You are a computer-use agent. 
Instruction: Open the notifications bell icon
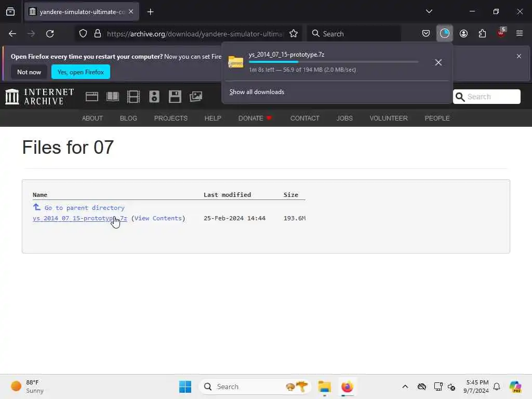[497, 387]
